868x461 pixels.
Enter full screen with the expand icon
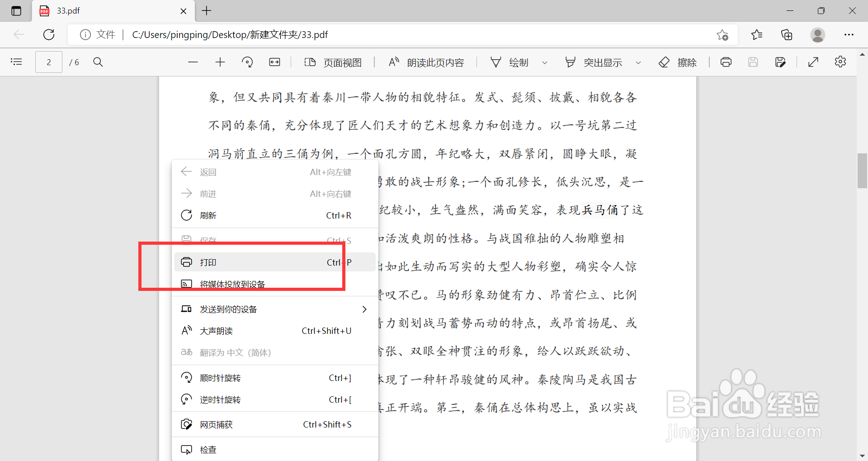tap(813, 62)
